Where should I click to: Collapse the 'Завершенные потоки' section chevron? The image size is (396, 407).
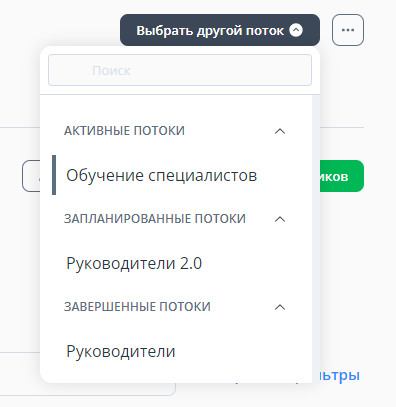pos(280,307)
